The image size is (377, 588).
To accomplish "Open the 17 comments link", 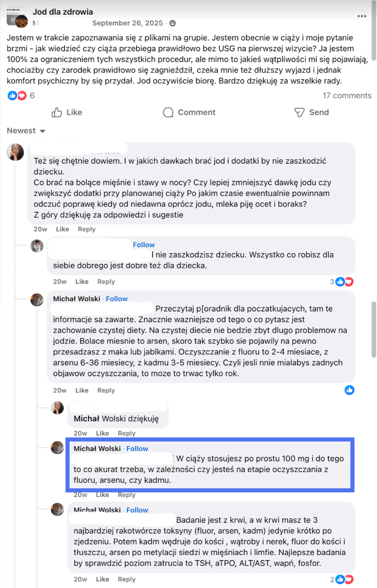I will click(347, 96).
